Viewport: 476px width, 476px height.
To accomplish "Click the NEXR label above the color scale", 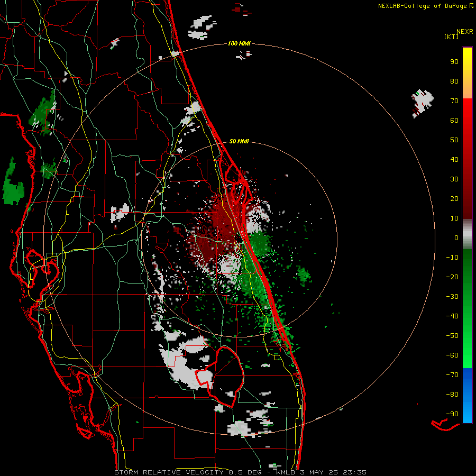I will [465, 32].
